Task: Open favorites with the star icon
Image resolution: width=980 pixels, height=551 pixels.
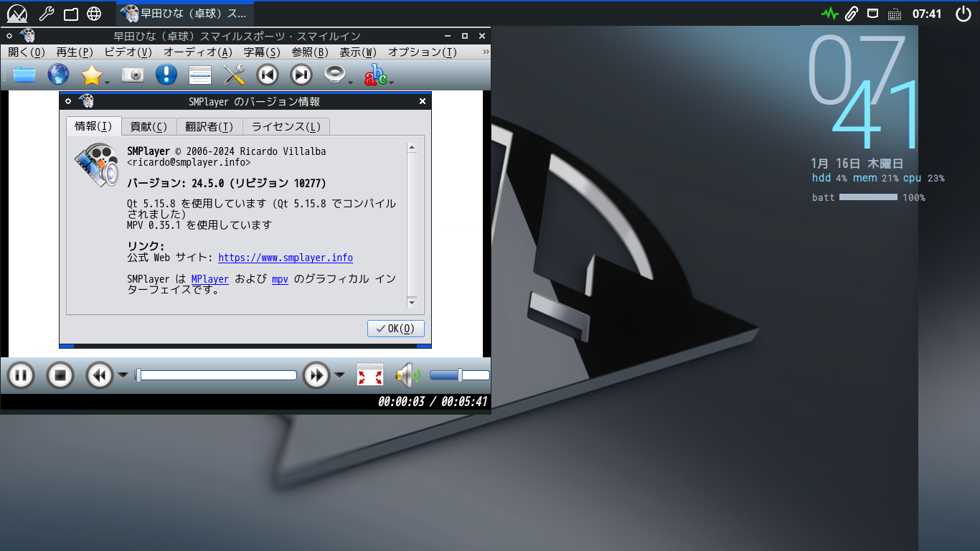Action: [92, 75]
